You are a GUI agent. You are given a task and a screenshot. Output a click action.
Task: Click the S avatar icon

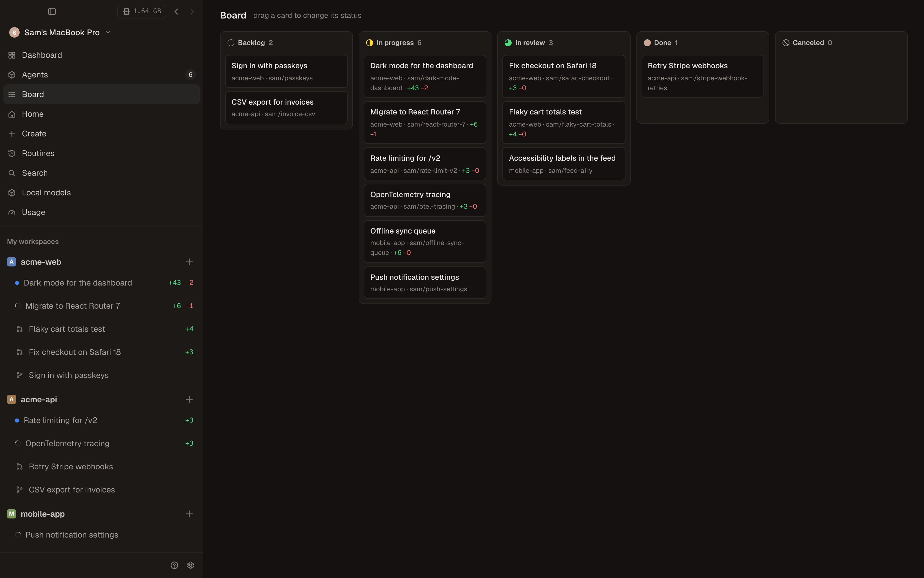[14, 32]
